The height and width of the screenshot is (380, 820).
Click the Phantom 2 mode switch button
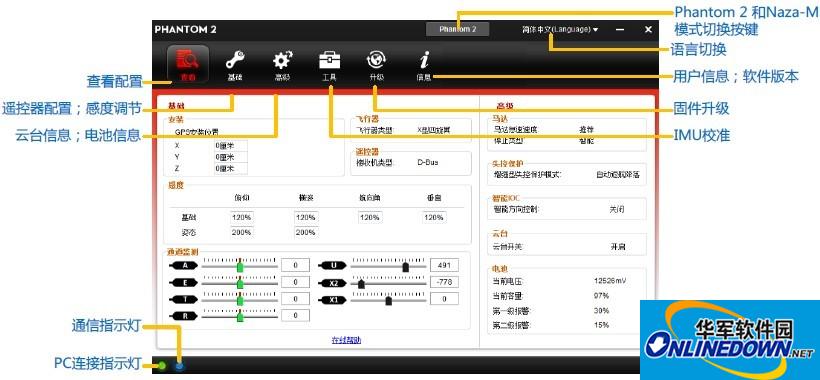point(458,29)
